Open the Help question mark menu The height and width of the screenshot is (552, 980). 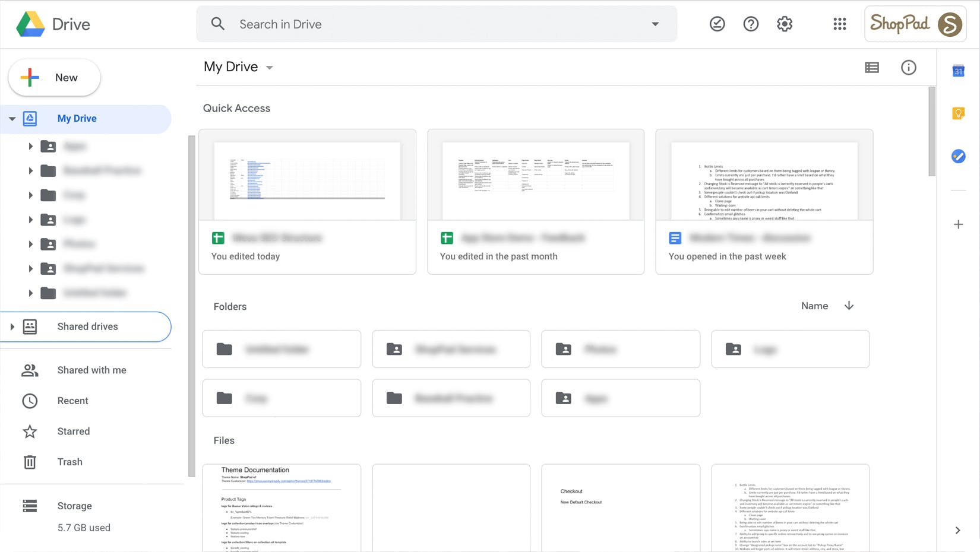pos(751,24)
